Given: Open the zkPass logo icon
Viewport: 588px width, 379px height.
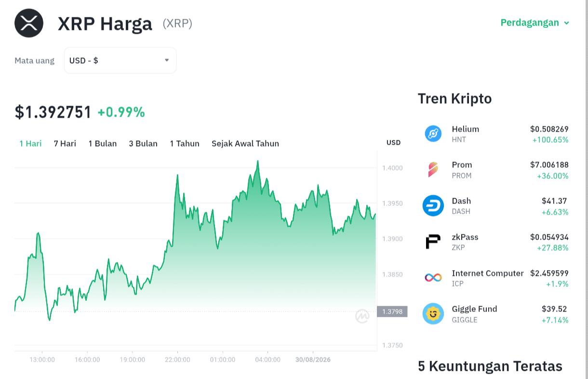Looking at the screenshot, I should (x=433, y=242).
